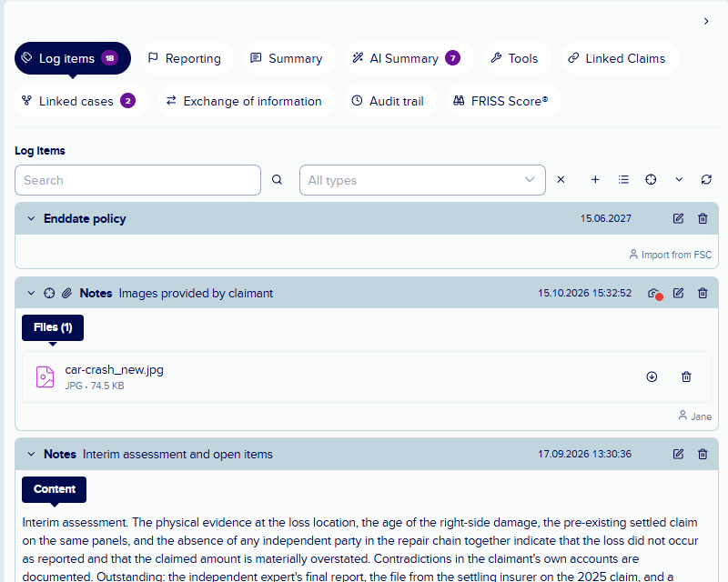
Task: Click the paperclip attachment icon on Notes
Action: [x=66, y=293]
